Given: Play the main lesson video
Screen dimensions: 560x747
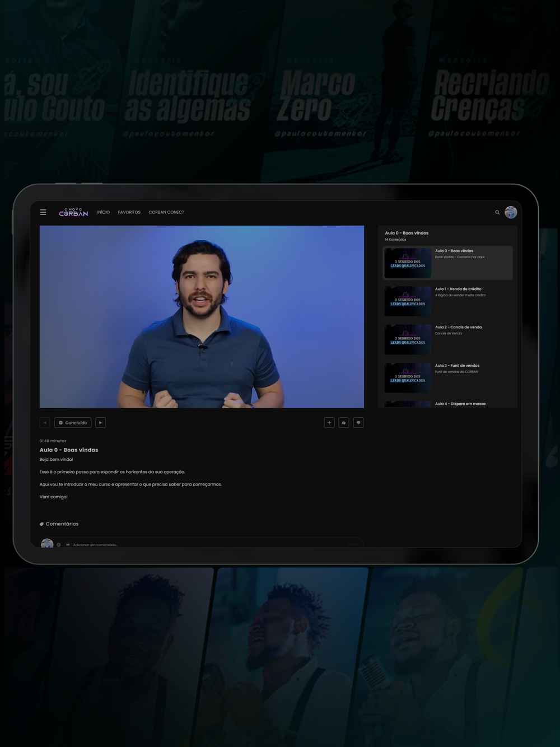Looking at the screenshot, I should click(202, 317).
